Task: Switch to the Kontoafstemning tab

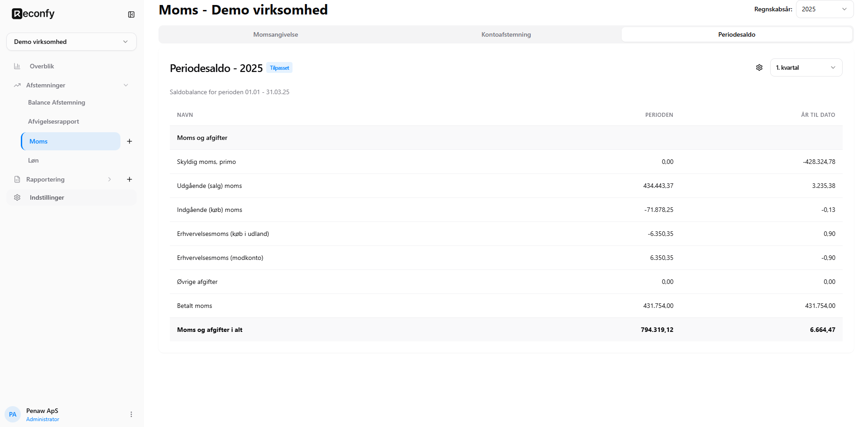Action: 506,34
